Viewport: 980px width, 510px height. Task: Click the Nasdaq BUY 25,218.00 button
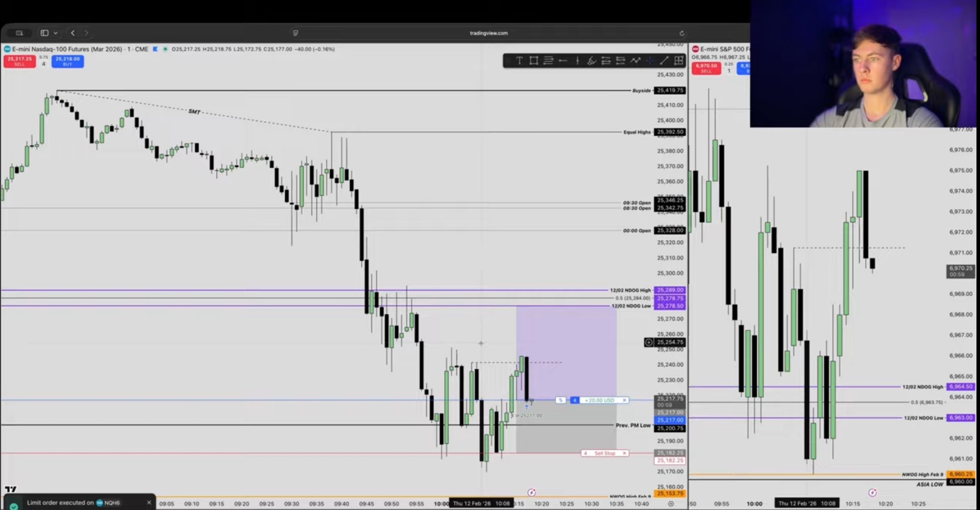click(x=68, y=61)
